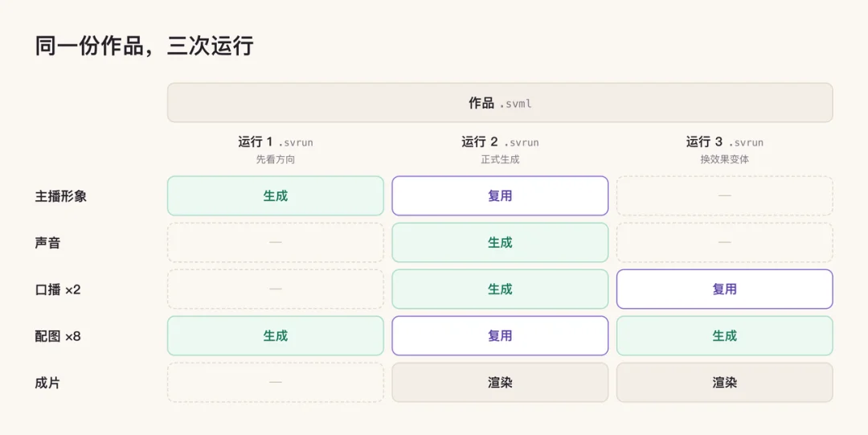Viewport: 868px width, 435px height.
Task: Click 生成 cell for 配图 in 运行 3
Action: pyautogui.click(x=725, y=335)
